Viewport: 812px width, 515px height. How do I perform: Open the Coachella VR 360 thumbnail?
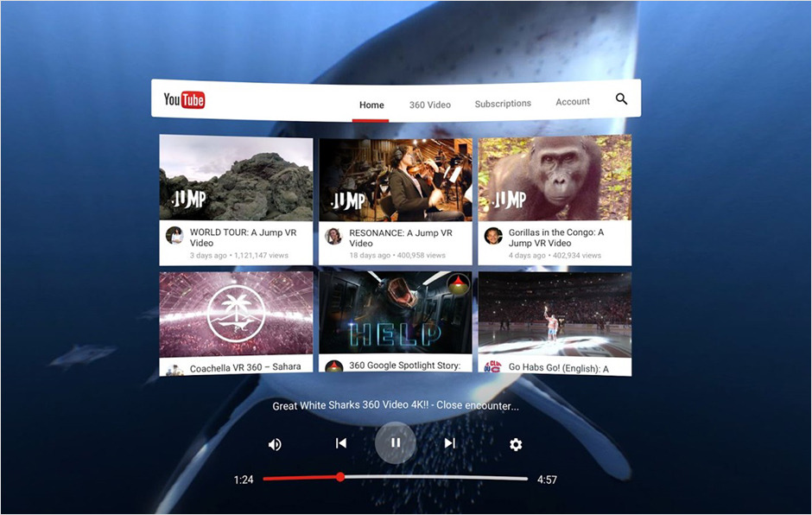click(x=236, y=315)
